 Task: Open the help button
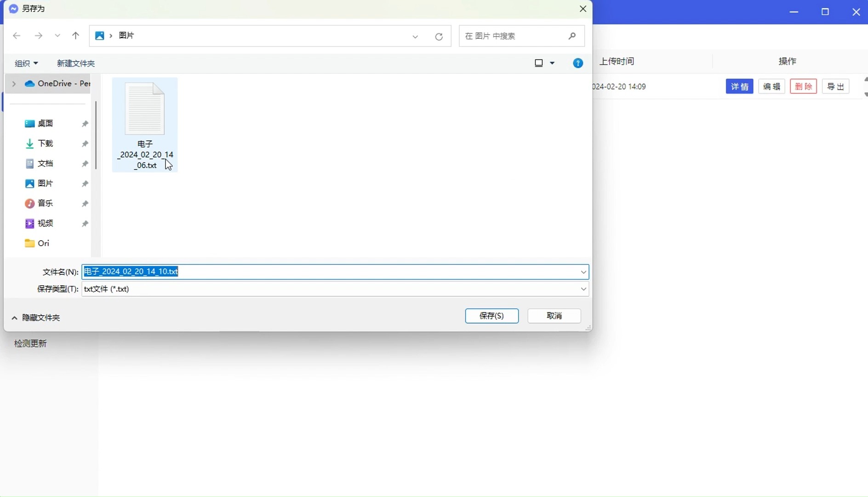(578, 63)
